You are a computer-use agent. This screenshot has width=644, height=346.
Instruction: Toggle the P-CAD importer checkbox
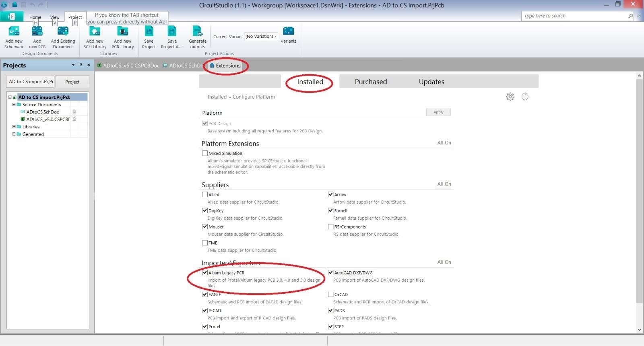[x=205, y=310]
